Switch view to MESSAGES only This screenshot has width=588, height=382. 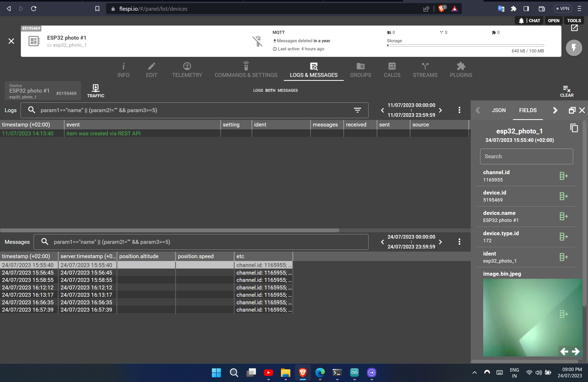point(287,90)
